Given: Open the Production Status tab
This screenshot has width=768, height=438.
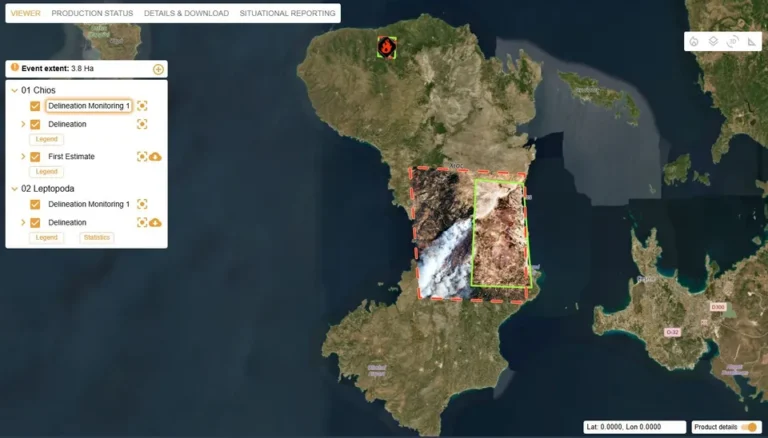Looking at the screenshot, I should point(92,13).
